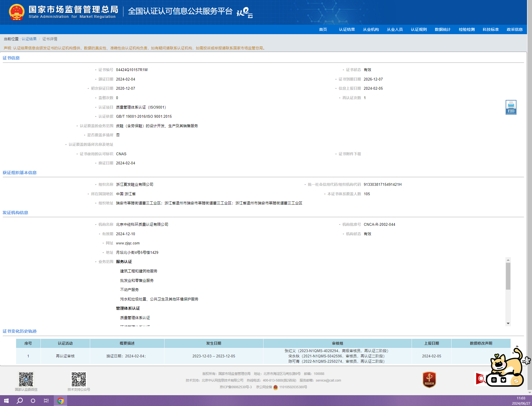This screenshot has width=532, height=406.
Task: Click 审核组 column header
Action: click(337, 343)
